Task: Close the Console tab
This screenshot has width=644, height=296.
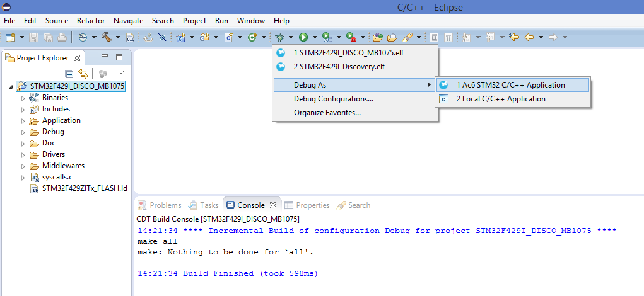Action: pyautogui.click(x=273, y=205)
